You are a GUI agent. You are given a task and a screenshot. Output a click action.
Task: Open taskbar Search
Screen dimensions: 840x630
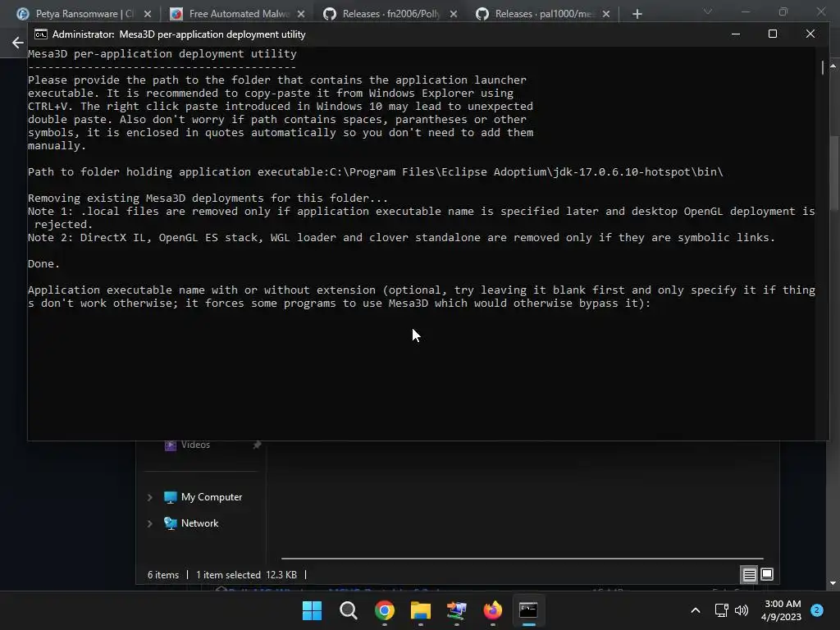coord(348,610)
